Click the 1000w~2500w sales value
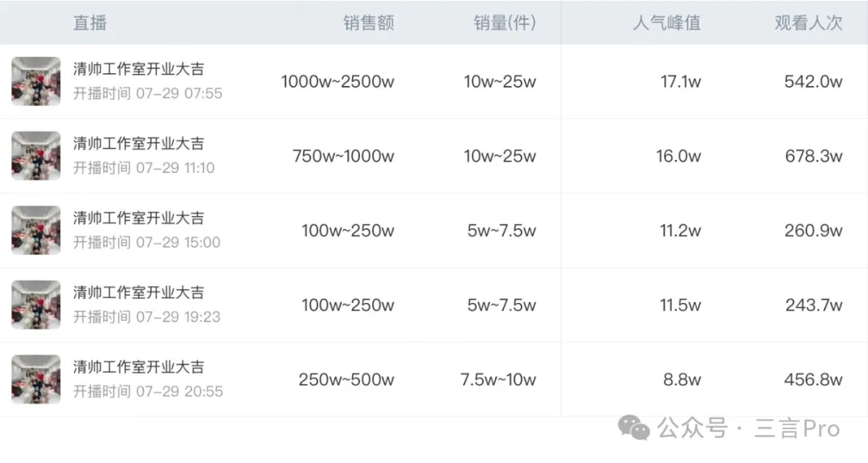The height and width of the screenshot is (463, 868). click(338, 82)
